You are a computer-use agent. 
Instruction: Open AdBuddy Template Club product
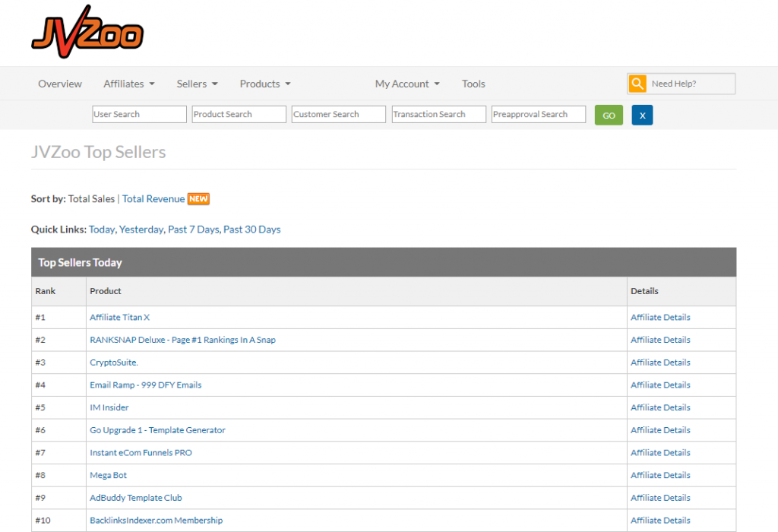136,498
